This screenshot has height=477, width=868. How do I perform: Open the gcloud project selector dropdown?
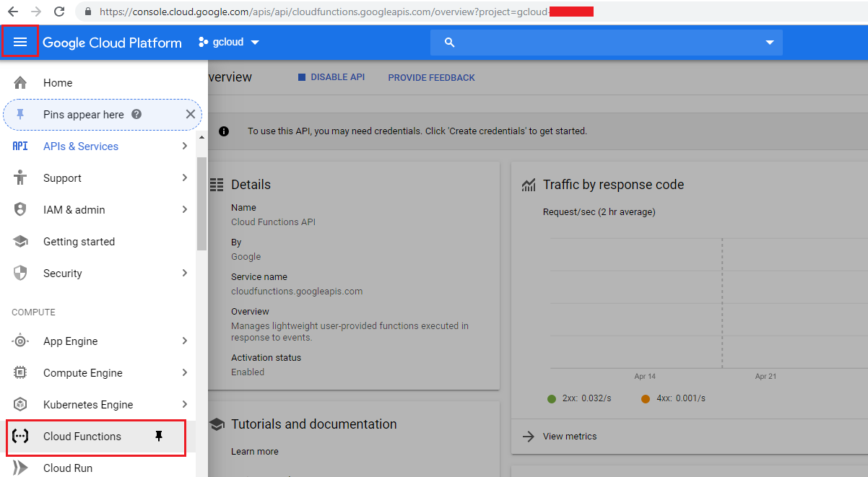(229, 43)
